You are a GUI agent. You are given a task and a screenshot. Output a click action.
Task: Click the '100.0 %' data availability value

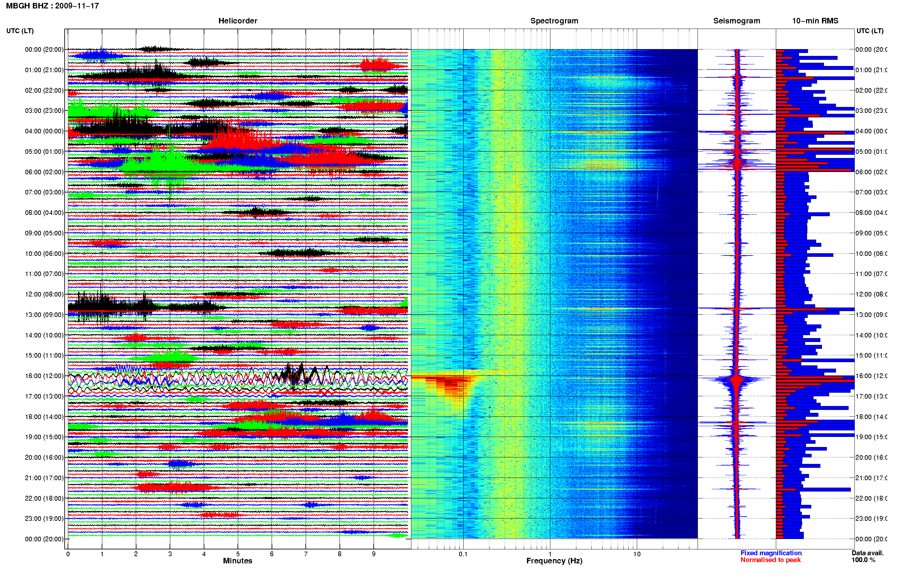pos(863,560)
